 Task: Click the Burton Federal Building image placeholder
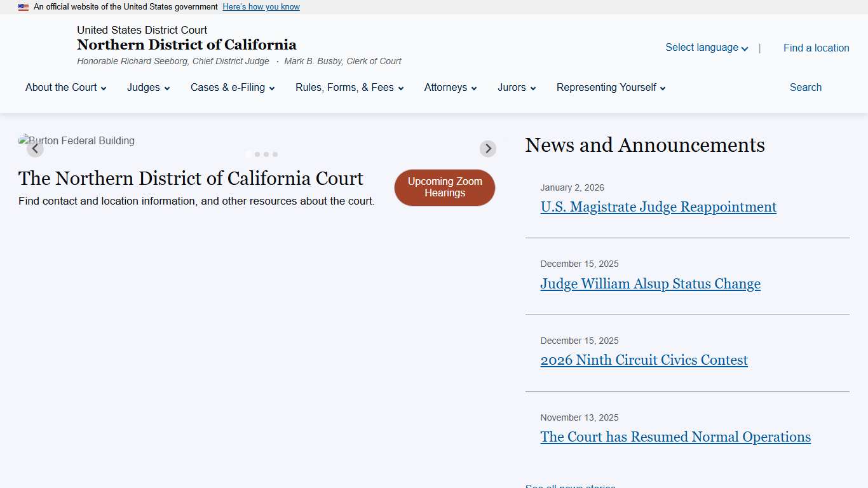click(76, 140)
